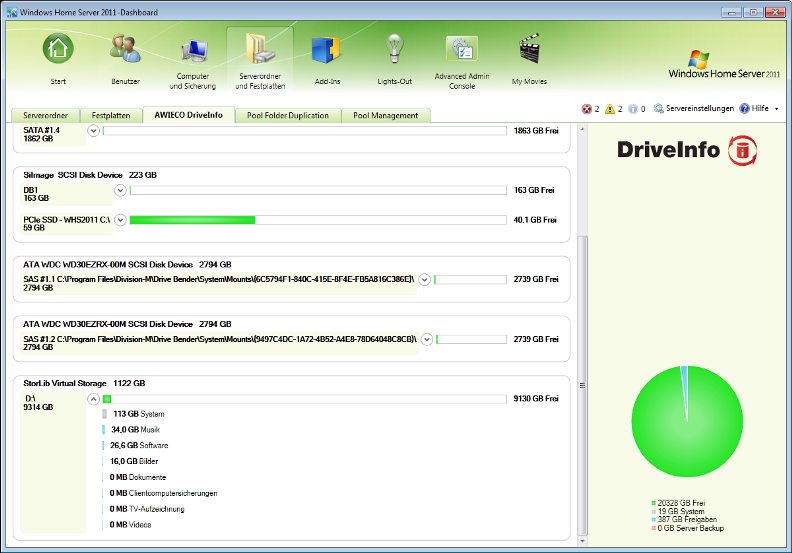Click '387 GB Freigaben' legend entry
Image resolution: width=792 pixels, height=553 pixels.
click(684, 519)
